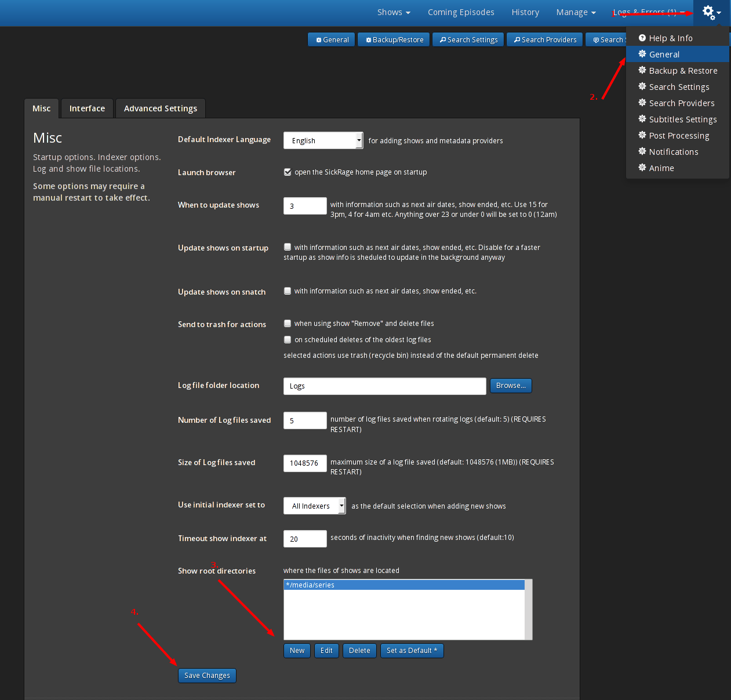Open the Use initial indexer set to dropdown
The image size is (731, 700).
click(315, 506)
